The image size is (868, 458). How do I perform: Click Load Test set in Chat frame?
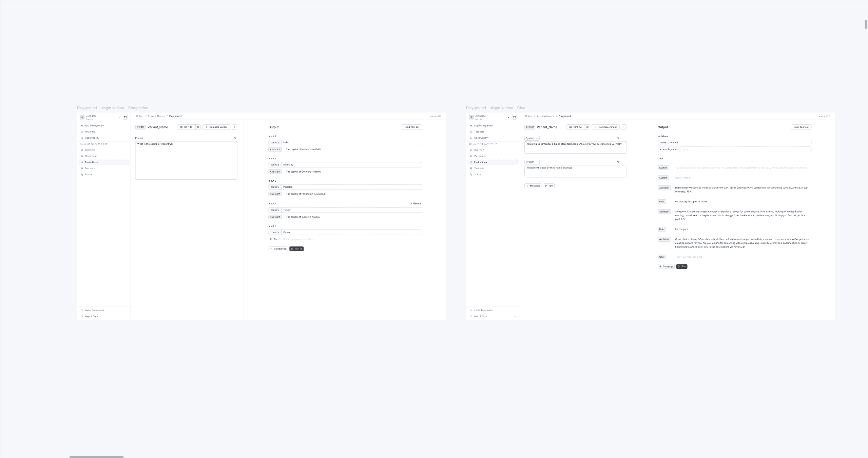pyautogui.click(x=801, y=127)
